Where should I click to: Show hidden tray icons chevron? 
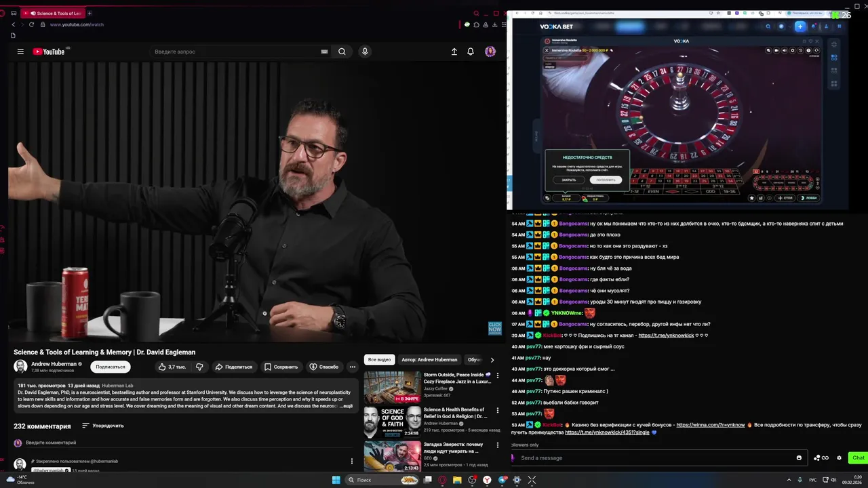coord(789,480)
